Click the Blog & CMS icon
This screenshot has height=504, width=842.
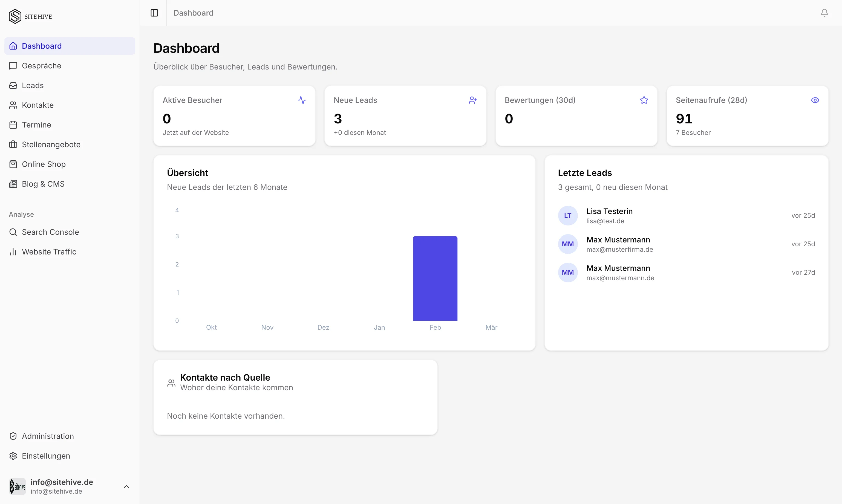tap(13, 184)
